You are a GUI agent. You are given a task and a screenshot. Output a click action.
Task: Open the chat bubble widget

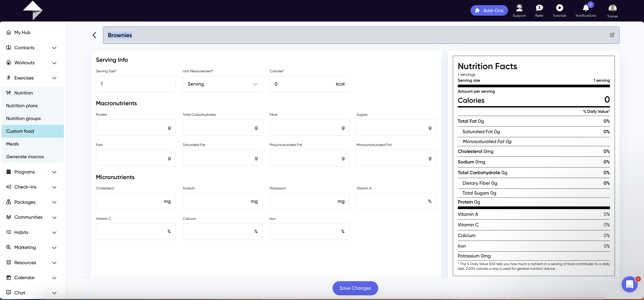[x=629, y=284]
